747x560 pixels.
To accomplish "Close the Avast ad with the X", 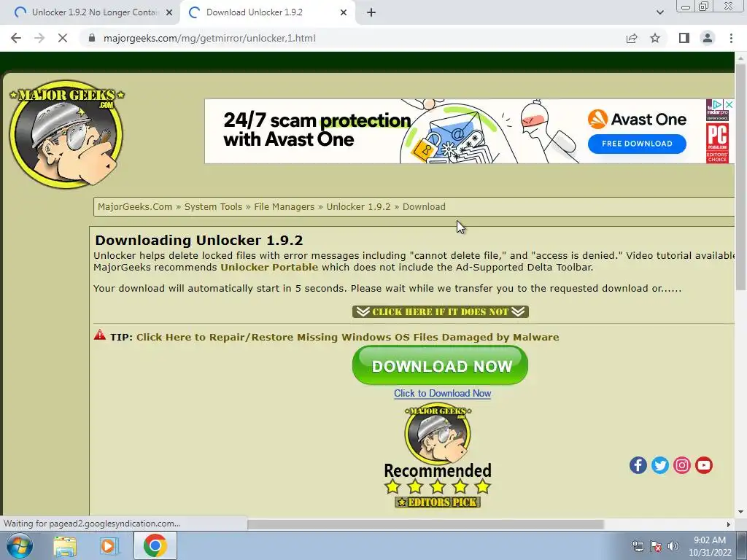I will (x=729, y=104).
